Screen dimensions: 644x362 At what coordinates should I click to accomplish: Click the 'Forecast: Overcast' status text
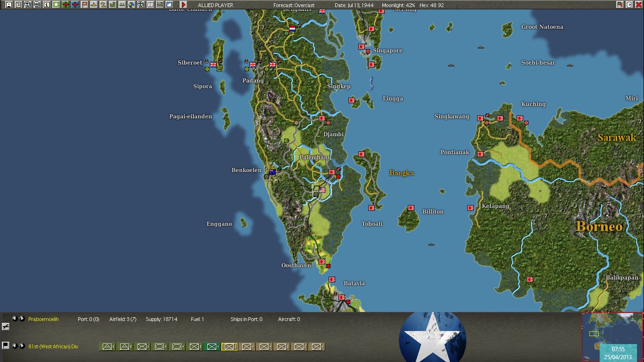coord(294,5)
